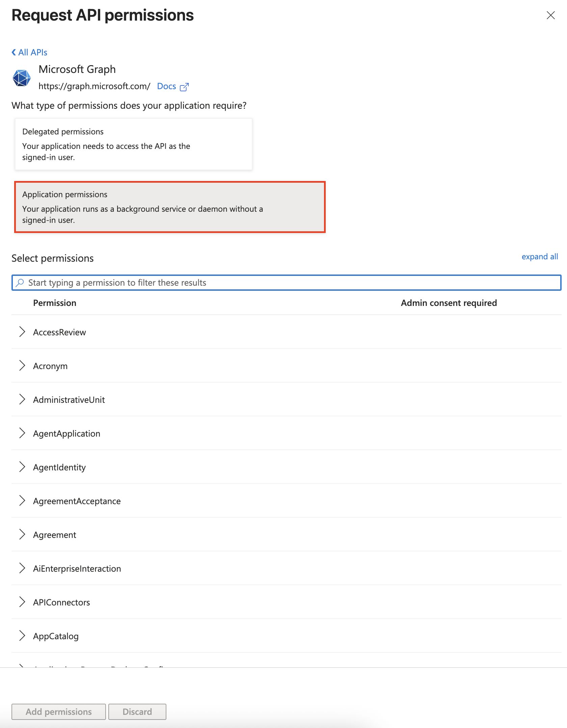Expand the AccessReview permission group

click(x=23, y=332)
